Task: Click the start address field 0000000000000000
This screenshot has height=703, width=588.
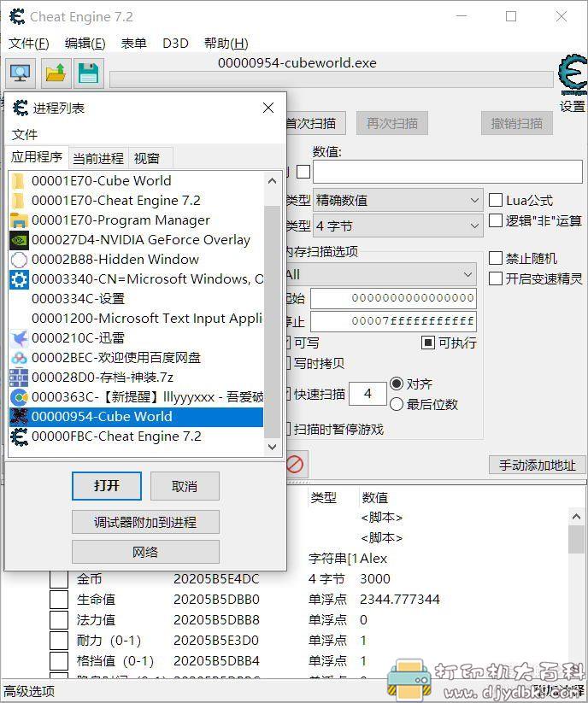Action: pyautogui.click(x=393, y=298)
